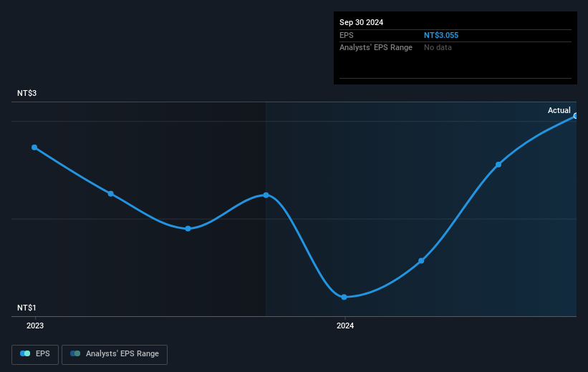Click the 'EPS' row label in the tooltip
This screenshot has width=588, height=372.
[347, 35]
